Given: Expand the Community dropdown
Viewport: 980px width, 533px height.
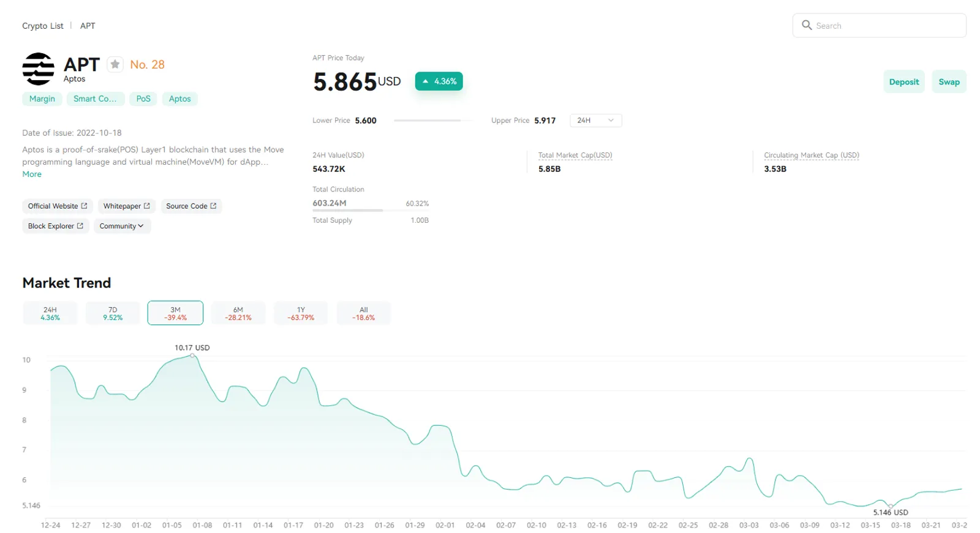Looking at the screenshot, I should (x=122, y=226).
